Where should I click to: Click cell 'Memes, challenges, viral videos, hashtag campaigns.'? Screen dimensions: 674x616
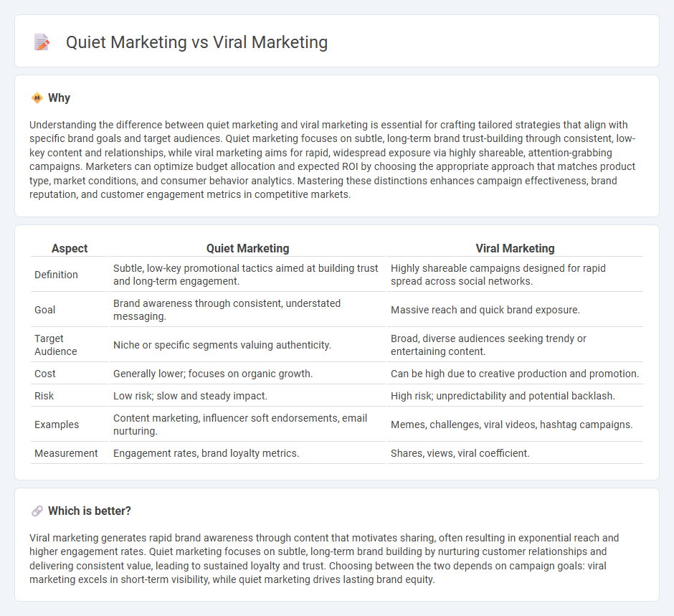coord(515,425)
